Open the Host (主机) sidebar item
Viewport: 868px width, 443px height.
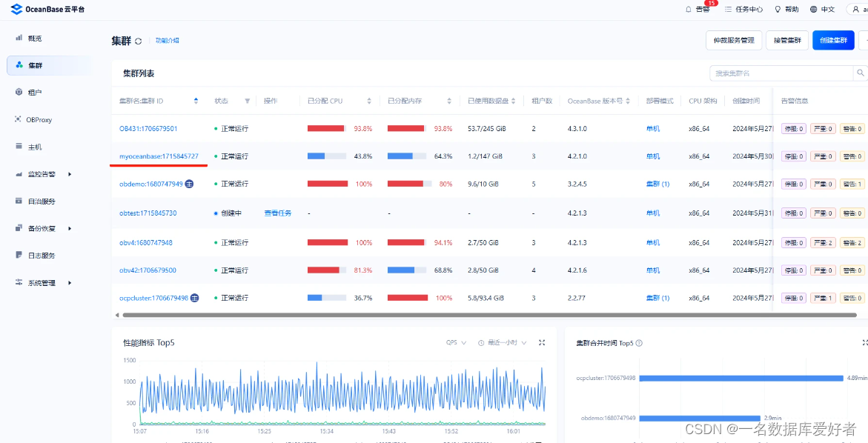(x=49, y=147)
